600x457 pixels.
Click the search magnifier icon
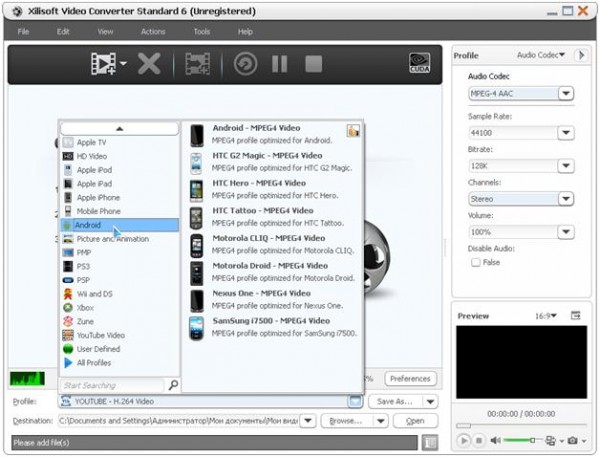tap(173, 385)
